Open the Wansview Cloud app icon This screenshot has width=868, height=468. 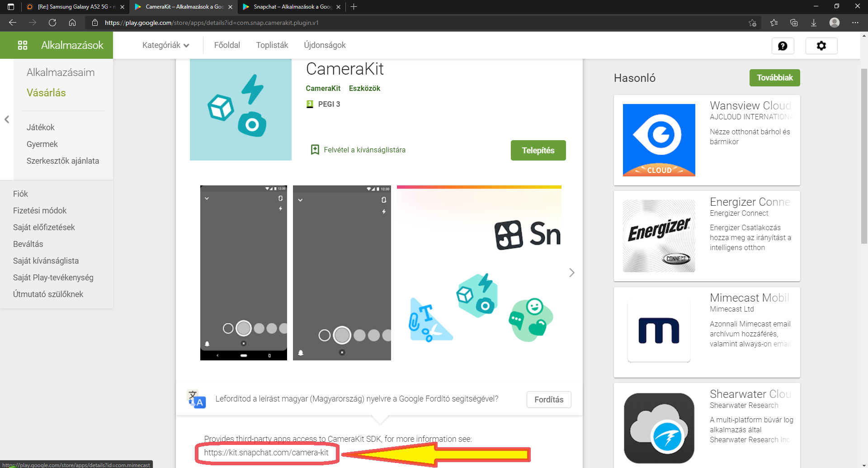659,140
